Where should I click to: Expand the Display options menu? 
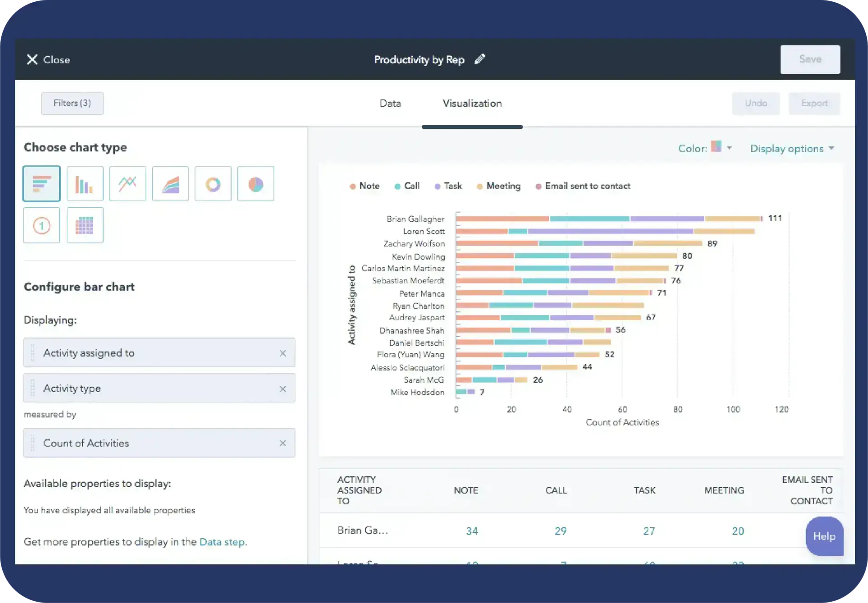coord(792,148)
